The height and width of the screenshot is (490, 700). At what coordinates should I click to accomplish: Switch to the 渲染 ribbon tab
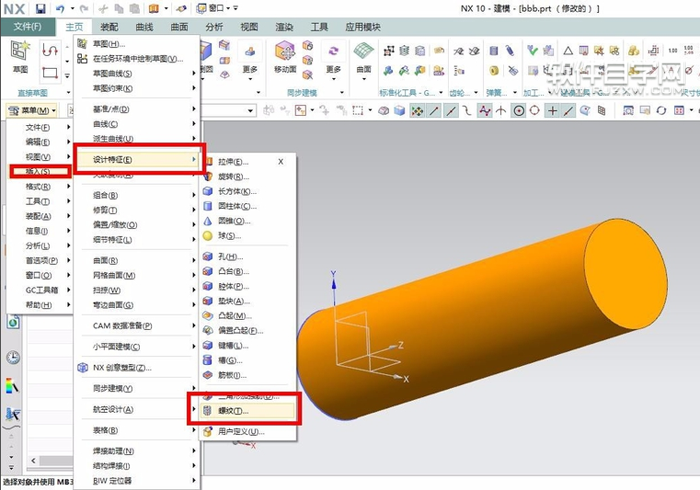pyautogui.click(x=284, y=27)
